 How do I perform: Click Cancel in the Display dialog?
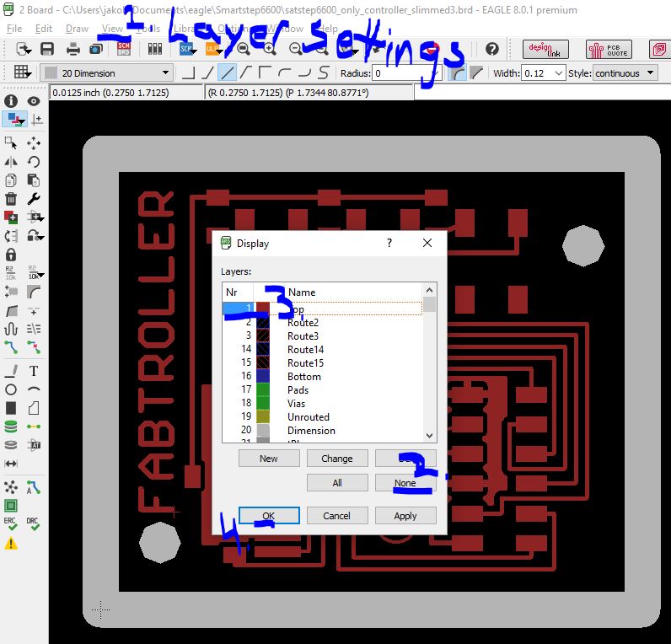pos(337,516)
